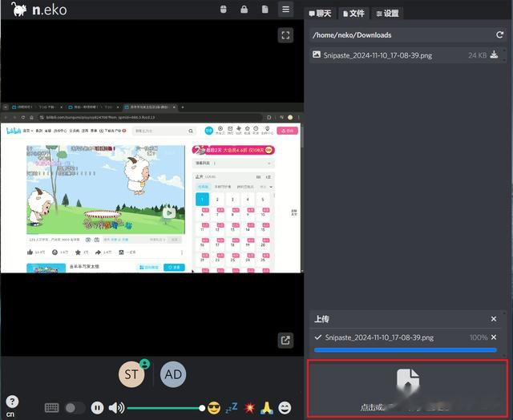513x420 pixels.
Task: Click the keyboard icon in control bar
Action: 51,408
